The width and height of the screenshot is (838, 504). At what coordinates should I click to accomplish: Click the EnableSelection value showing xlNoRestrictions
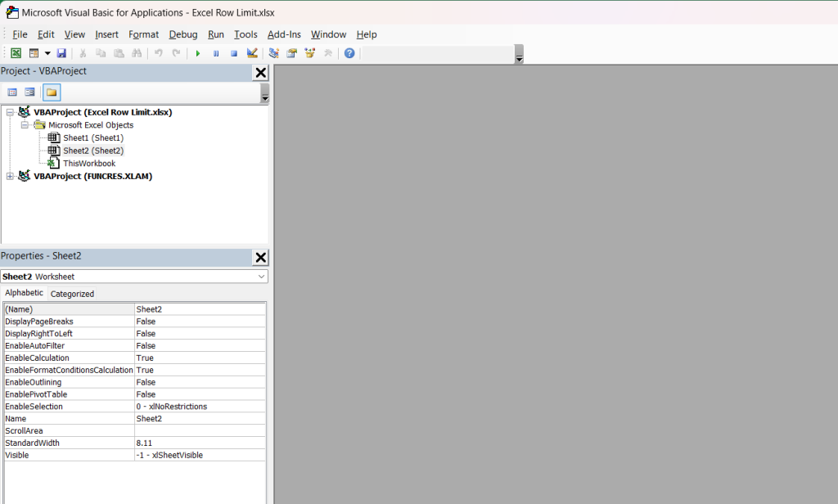(200, 406)
